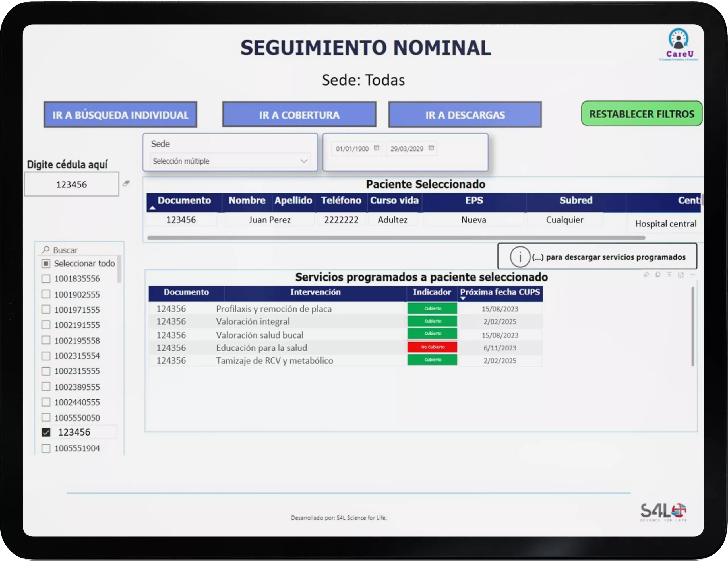728x561 pixels.
Task: Toggle sorting on the Documento column header
Action: click(184, 201)
